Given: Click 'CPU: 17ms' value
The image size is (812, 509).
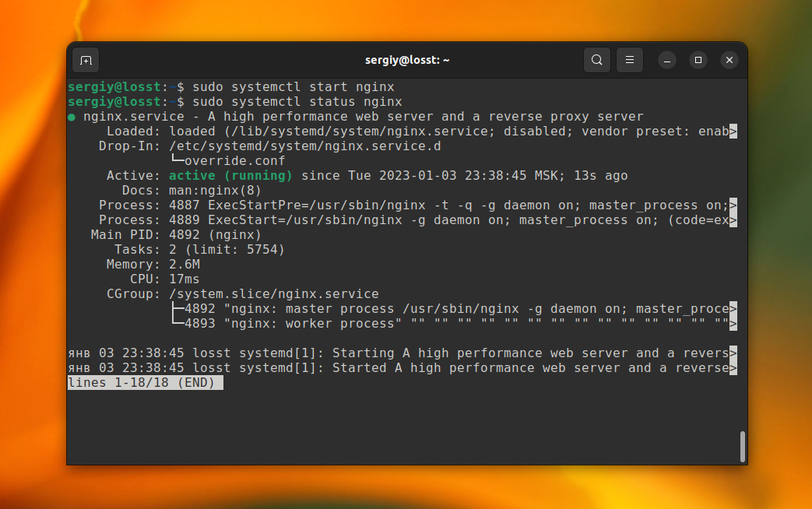Looking at the screenshot, I should coord(185,279).
